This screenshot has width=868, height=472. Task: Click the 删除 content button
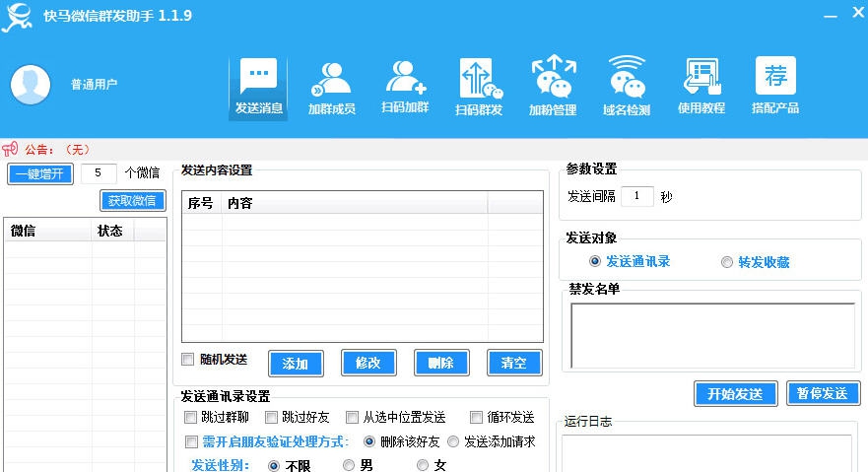pos(441,363)
